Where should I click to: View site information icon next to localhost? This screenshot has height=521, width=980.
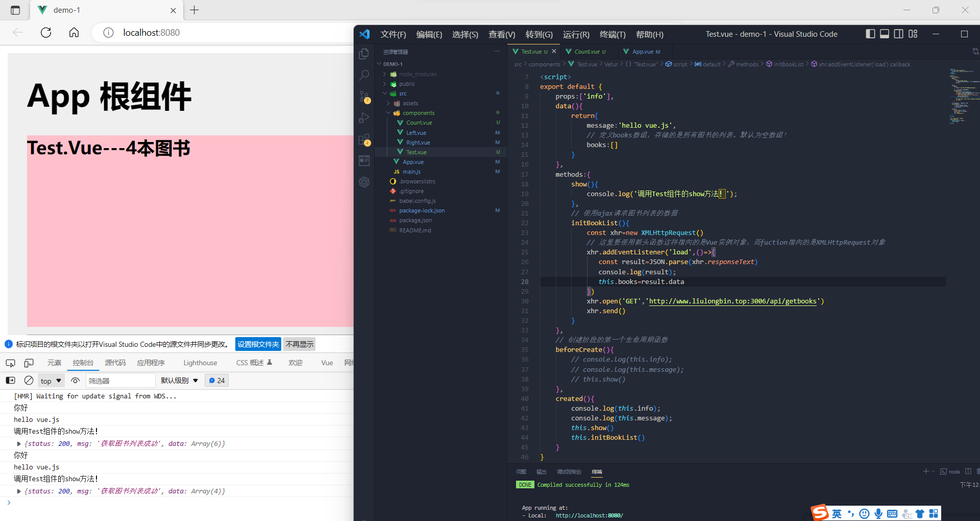click(108, 33)
